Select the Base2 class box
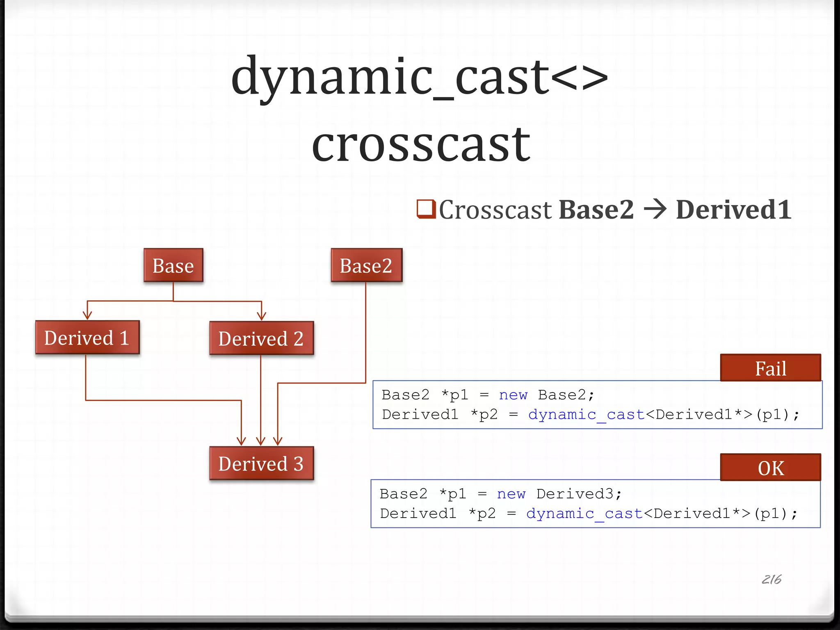 (366, 265)
